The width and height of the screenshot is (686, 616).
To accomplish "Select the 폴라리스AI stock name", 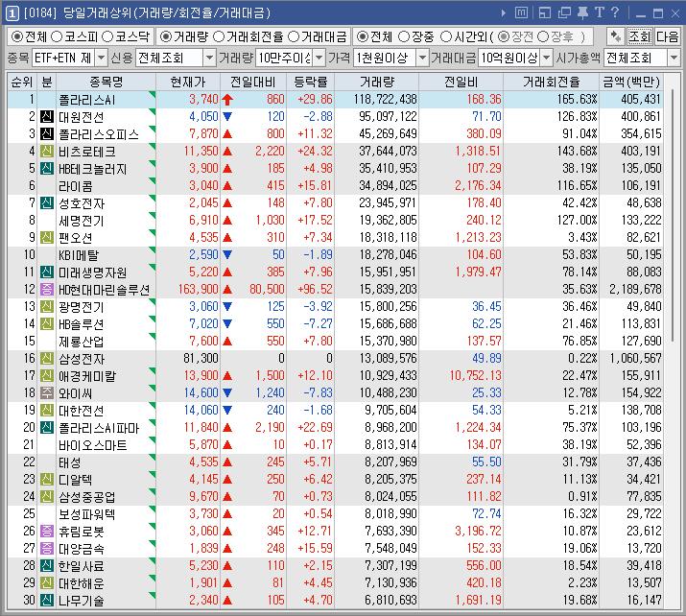I will tap(86, 100).
